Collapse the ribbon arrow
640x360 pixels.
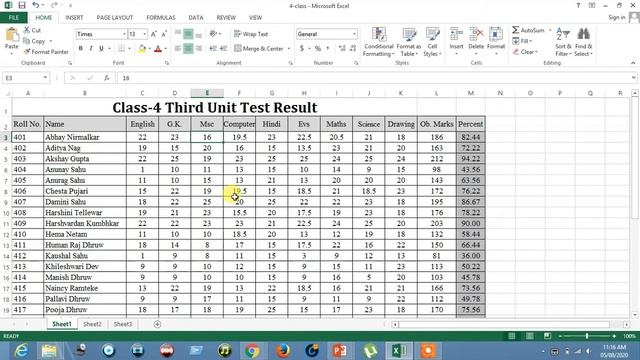click(x=633, y=63)
